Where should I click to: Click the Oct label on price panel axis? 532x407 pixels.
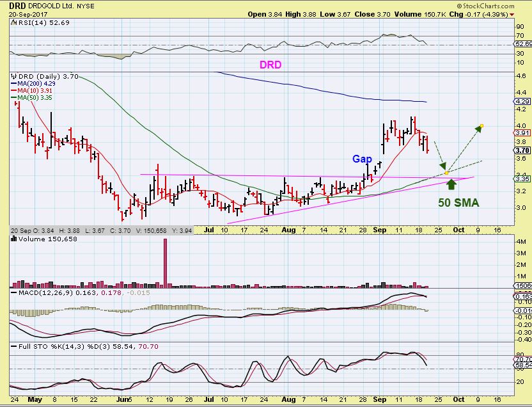tap(458, 230)
